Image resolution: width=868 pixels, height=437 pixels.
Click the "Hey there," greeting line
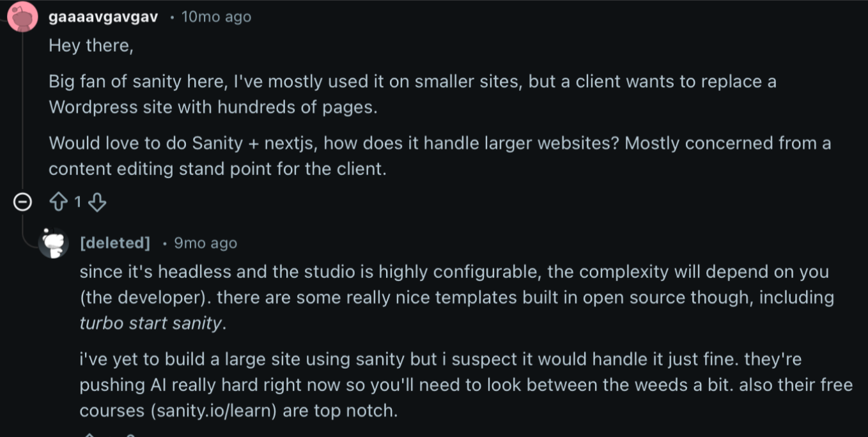point(90,46)
